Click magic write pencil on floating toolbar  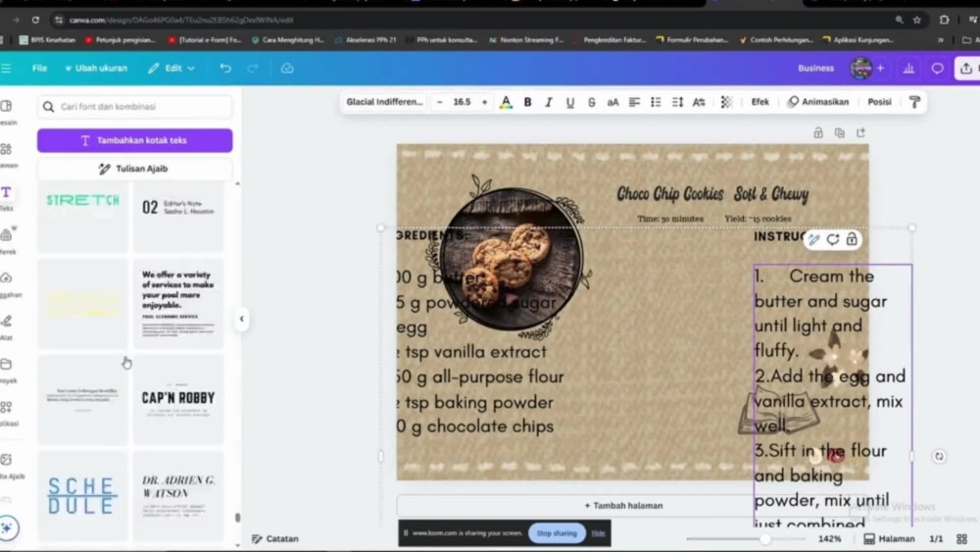[x=813, y=239]
